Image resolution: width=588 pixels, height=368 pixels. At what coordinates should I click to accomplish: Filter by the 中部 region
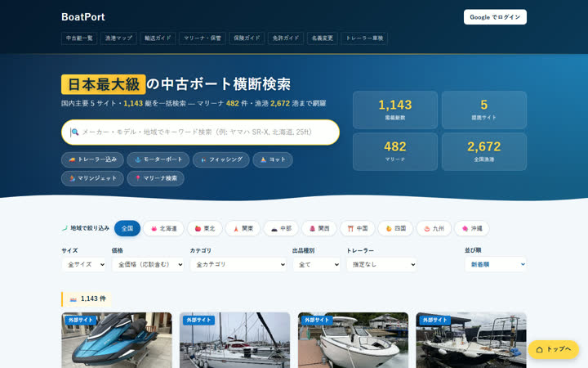click(281, 228)
